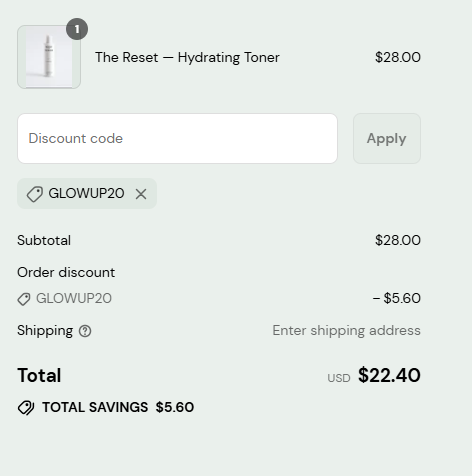The image size is (472, 476).
Task: Click the quantity badge on the product image
Action: 77,29
